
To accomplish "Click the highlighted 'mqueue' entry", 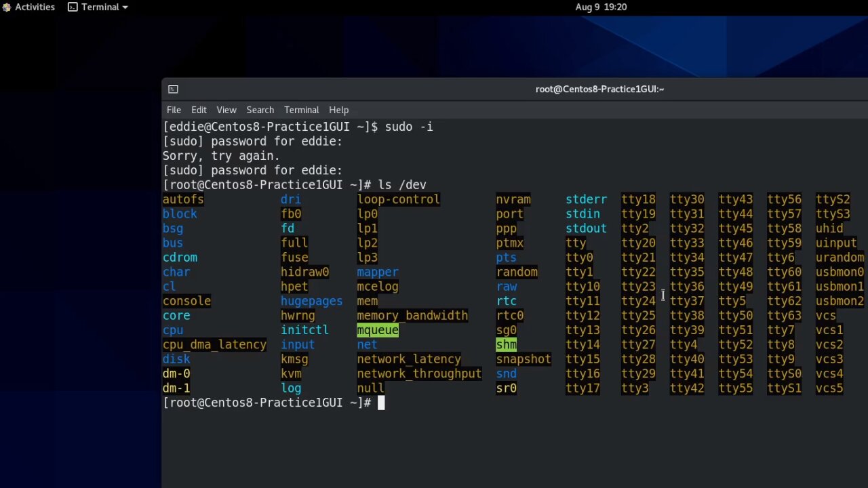I will [x=378, y=330].
